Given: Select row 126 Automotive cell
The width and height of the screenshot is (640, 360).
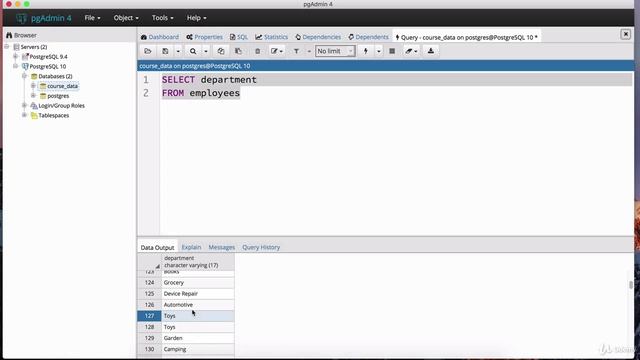Looking at the screenshot, I should (x=198, y=304).
